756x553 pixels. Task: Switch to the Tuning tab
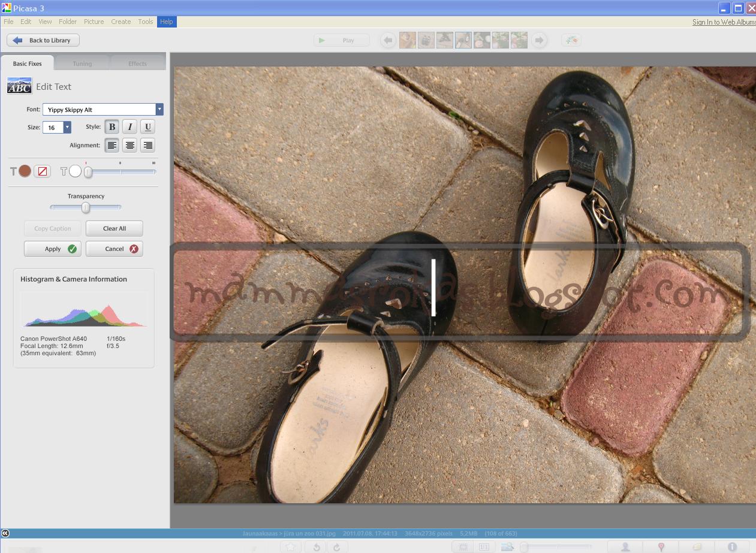[x=82, y=64]
